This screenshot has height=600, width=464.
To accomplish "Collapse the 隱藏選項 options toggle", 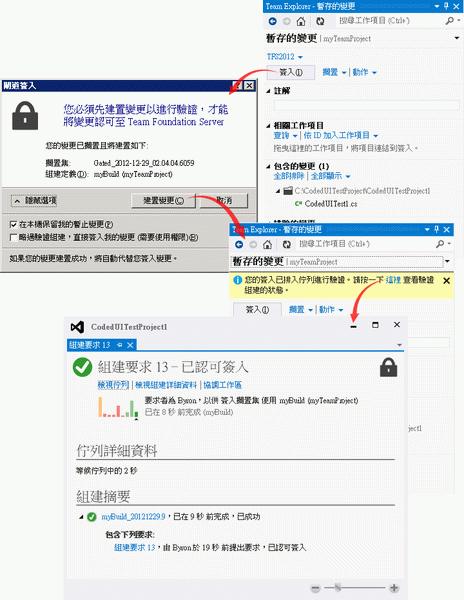I will [34, 201].
